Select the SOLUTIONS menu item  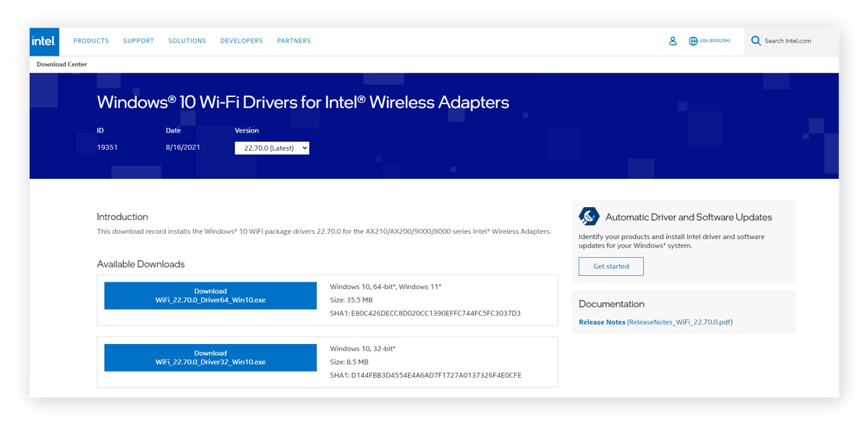click(x=187, y=41)
